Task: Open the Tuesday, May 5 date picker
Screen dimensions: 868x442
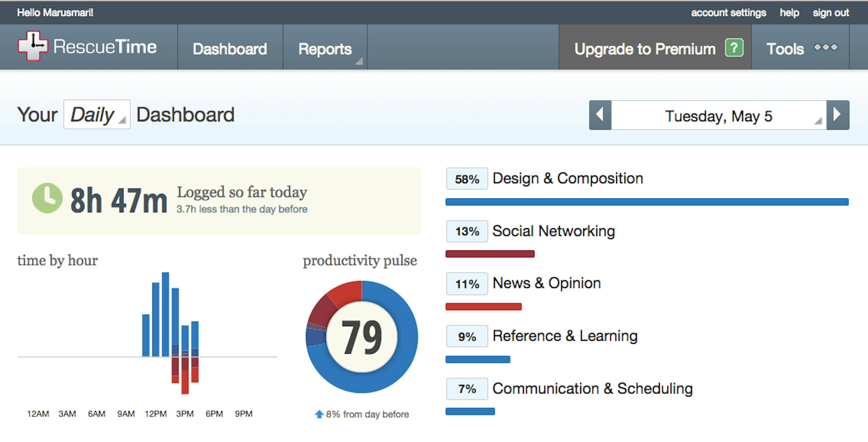Action: pos(719,116)
